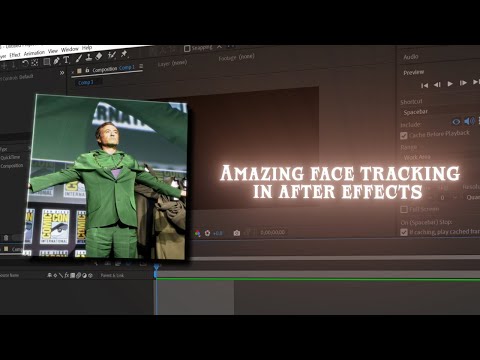Toggle If caching, play cached frames checkbox
480x360 pixels.
[x=404, y=232]
